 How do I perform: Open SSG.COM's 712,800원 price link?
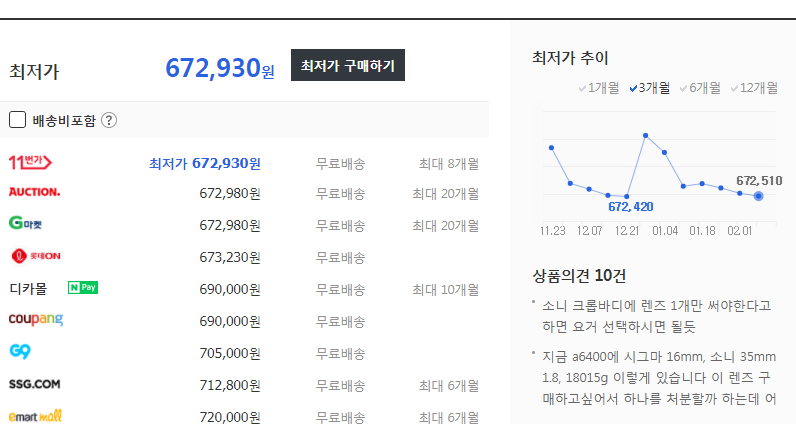(230, 385)
